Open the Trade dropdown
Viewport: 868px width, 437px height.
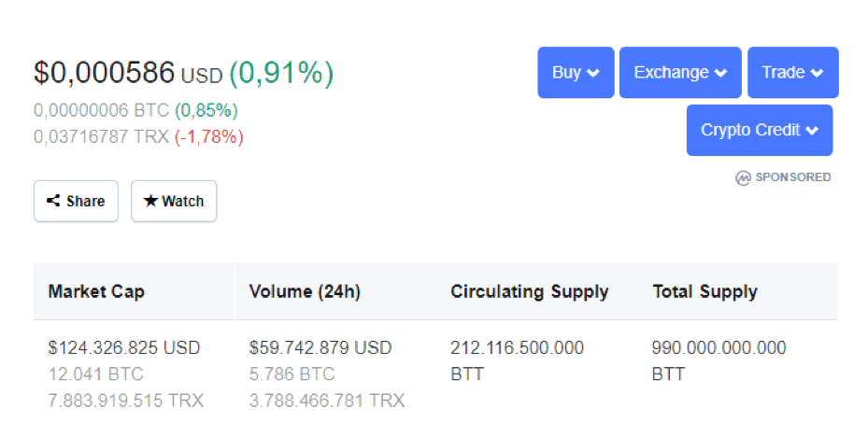792,73
